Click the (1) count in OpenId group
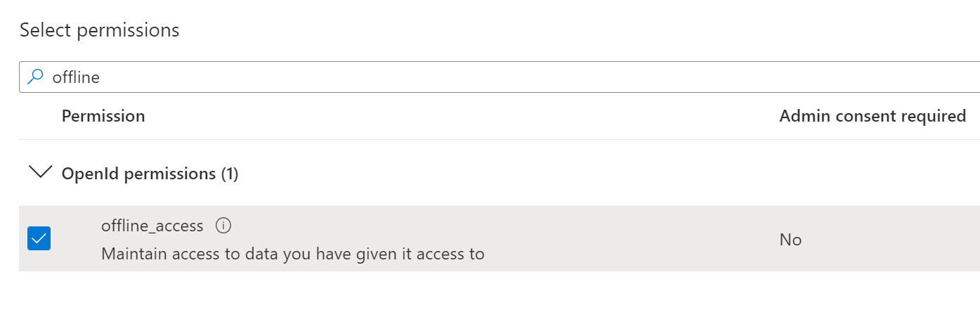This screenshot has height=322, width=980. (x=230, y=174)
